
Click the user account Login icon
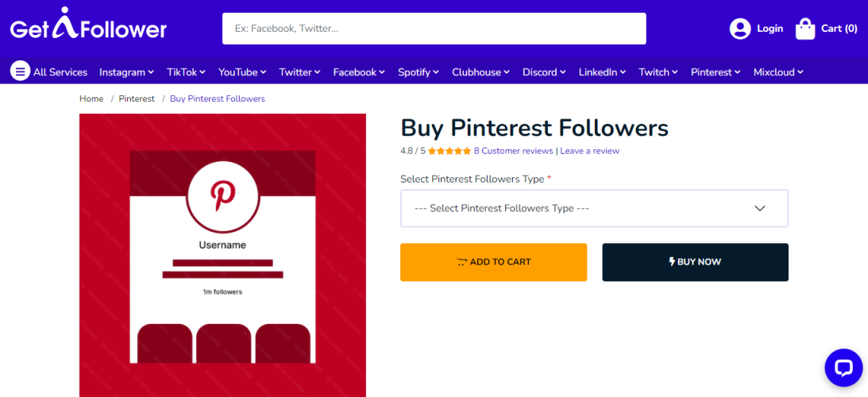[x=740, y=29]
